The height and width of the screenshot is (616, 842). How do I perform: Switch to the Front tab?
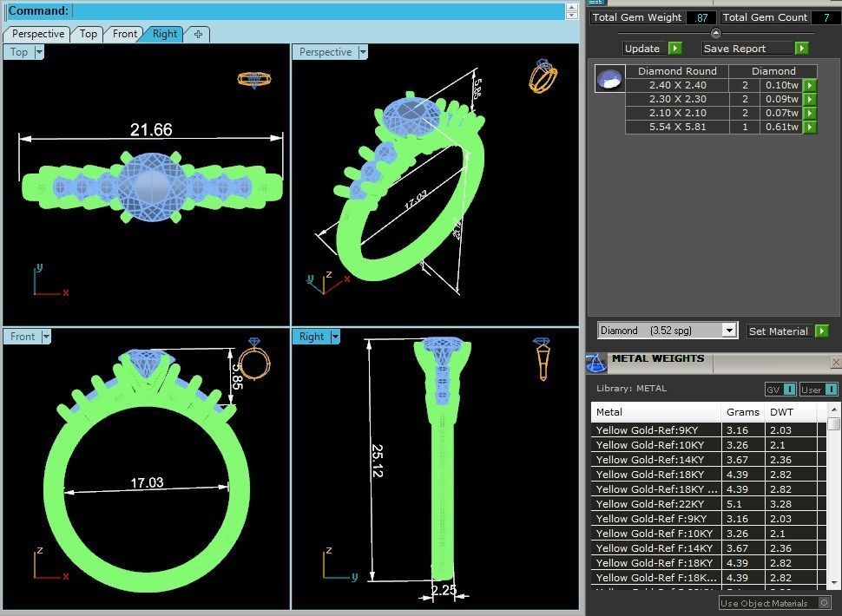[125, 34]
